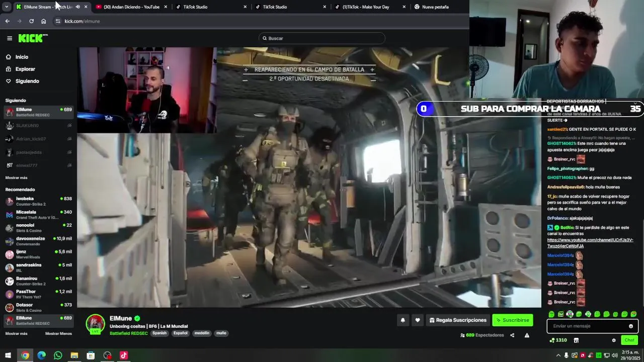Open Siguiendo in Kick sidebar
This screenshot has height=362, width=644.
click(x=27, y=81)
